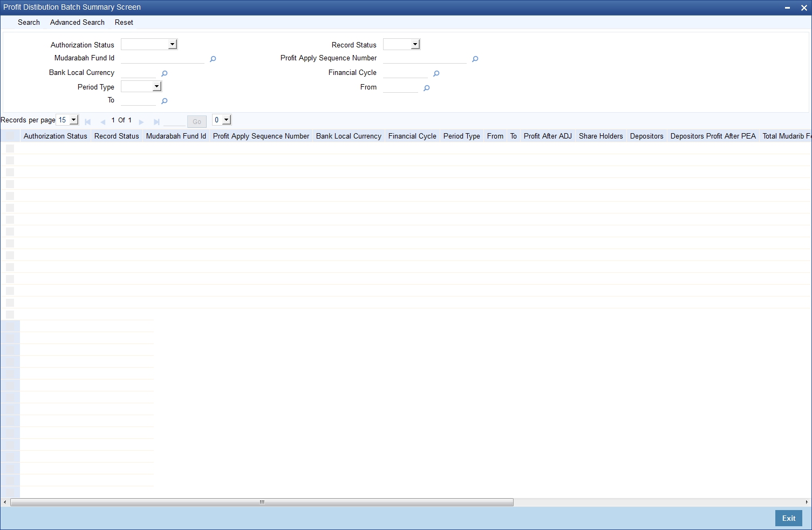The height and width of the screenshot is (530, 812).
Task: Open lookup icon for Bank Local Currency
Action: (x=164, y=73)
